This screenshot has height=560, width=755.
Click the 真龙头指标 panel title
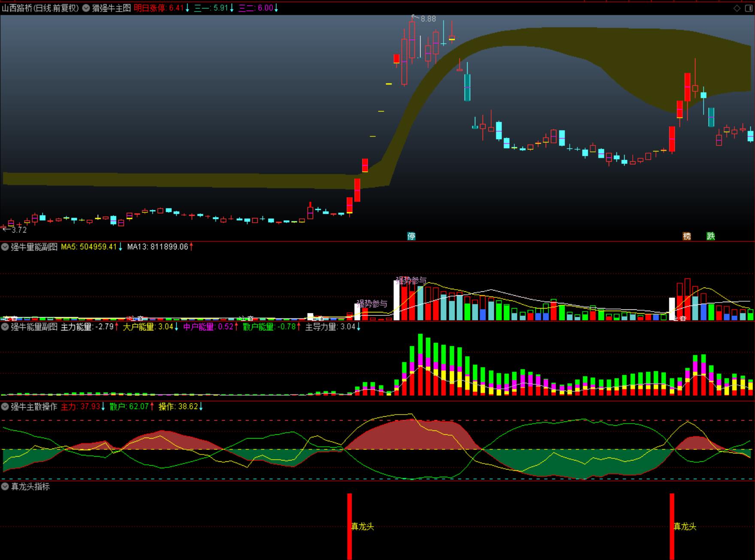coord(30,487)
